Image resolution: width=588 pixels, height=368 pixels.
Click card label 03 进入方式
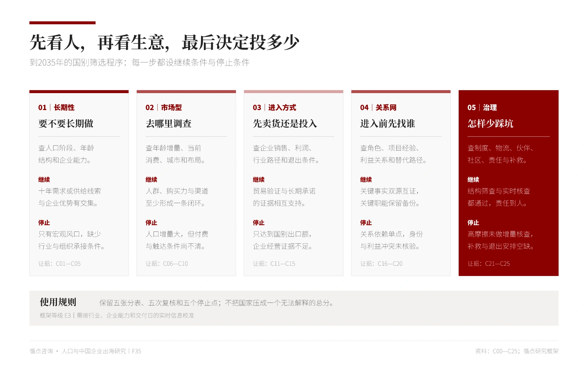click(275, 107)
